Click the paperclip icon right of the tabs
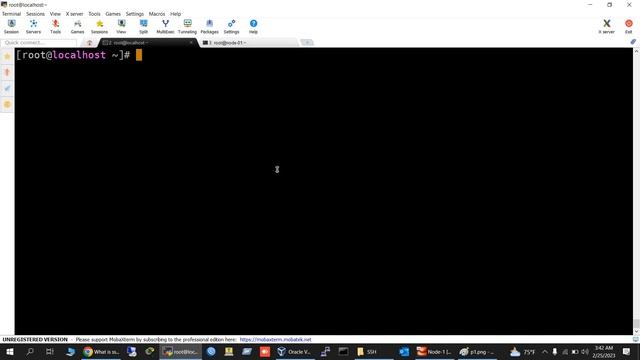Image resolution: width=640 pixels, height=360 pixels. pos(633,42)
